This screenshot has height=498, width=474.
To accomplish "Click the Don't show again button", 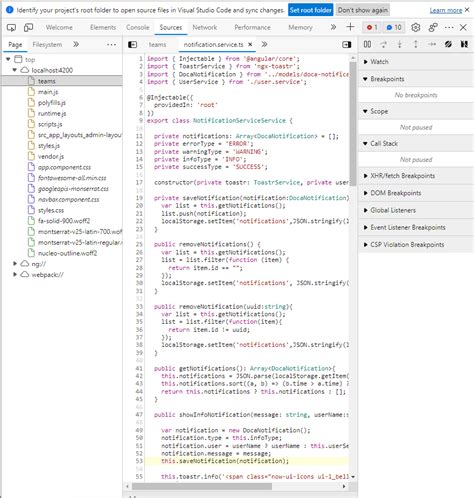I will 363,10.
